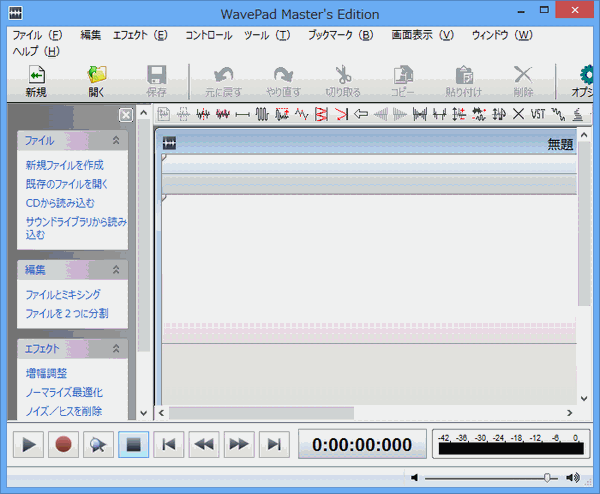Click the サウンドライブラリから読み込む link

[x=76, y=228]
